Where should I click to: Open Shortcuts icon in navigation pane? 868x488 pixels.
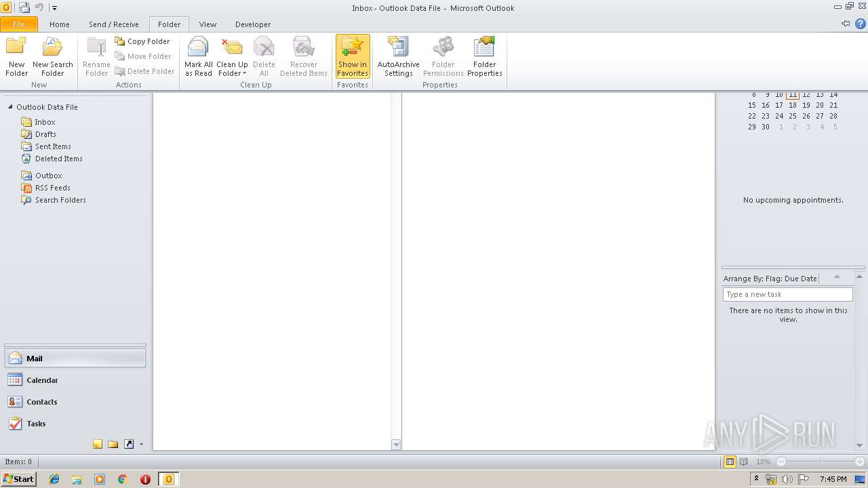click(129, 444)
